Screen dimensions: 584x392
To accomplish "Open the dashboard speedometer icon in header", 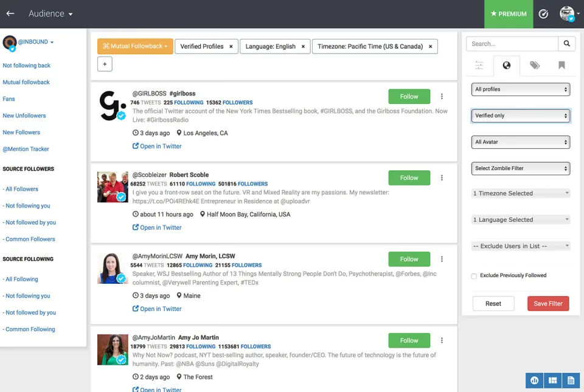I will 543,14.
